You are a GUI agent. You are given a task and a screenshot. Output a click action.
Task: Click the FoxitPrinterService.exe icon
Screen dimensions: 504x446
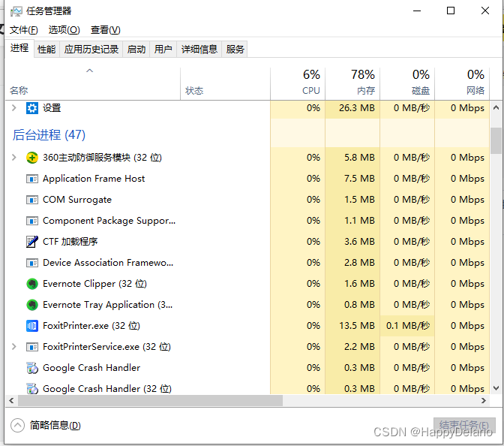pos(31,347)
